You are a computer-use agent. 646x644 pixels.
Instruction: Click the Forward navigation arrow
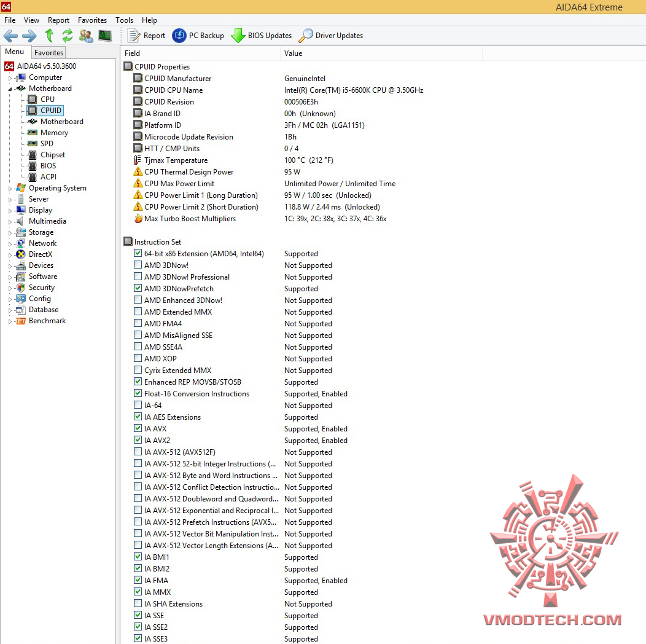point(29,36)
